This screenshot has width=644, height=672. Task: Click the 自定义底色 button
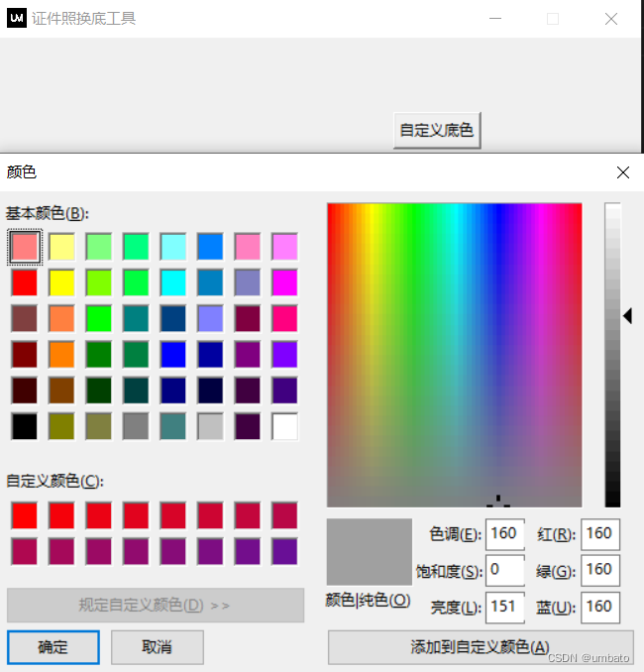(x=437, y=130)
